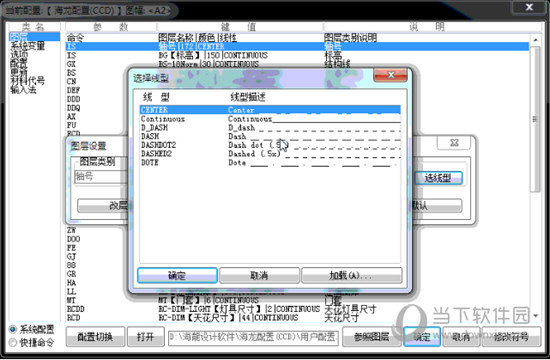
Task: Open the 加载(A)... load dialog
Action: [351, 275]
